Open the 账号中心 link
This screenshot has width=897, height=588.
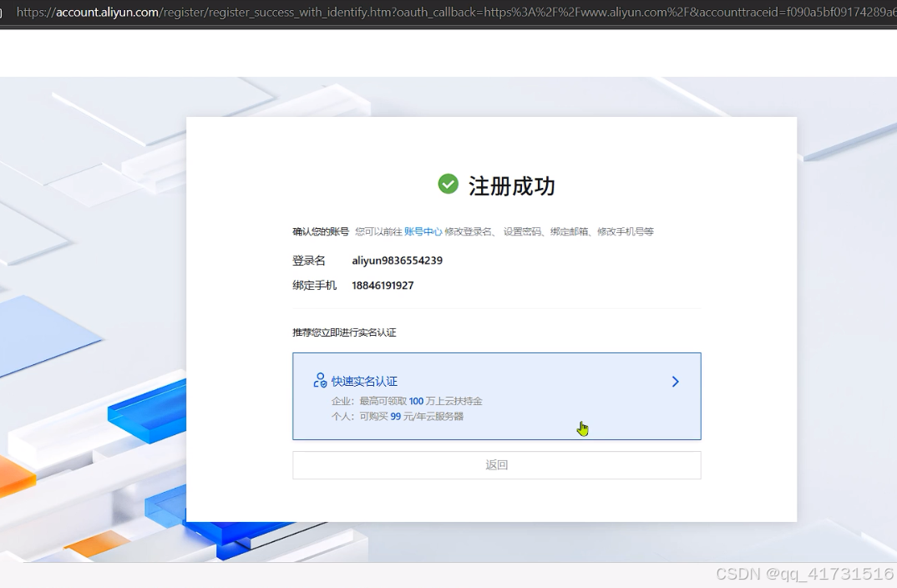423,231
